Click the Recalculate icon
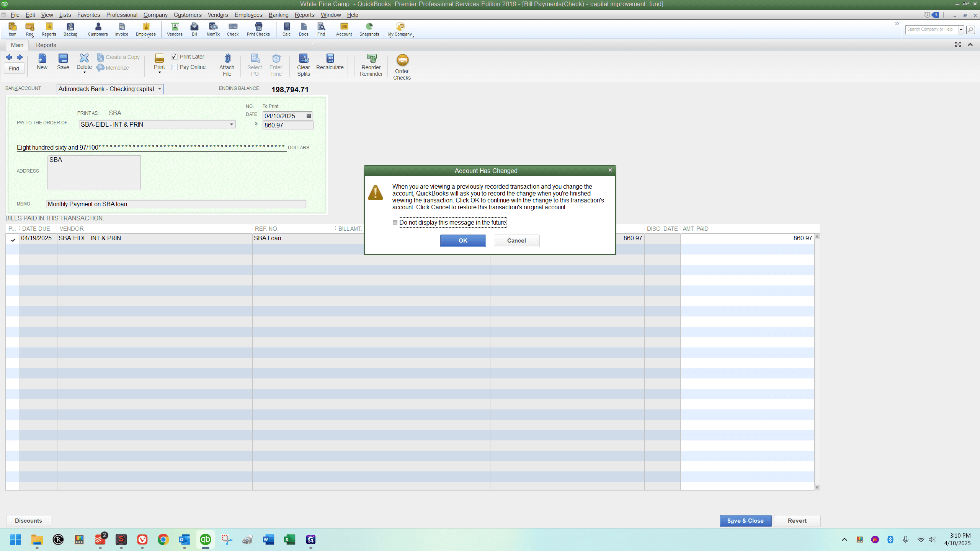This screenshot has height=551, width=980. click(330, 62)
